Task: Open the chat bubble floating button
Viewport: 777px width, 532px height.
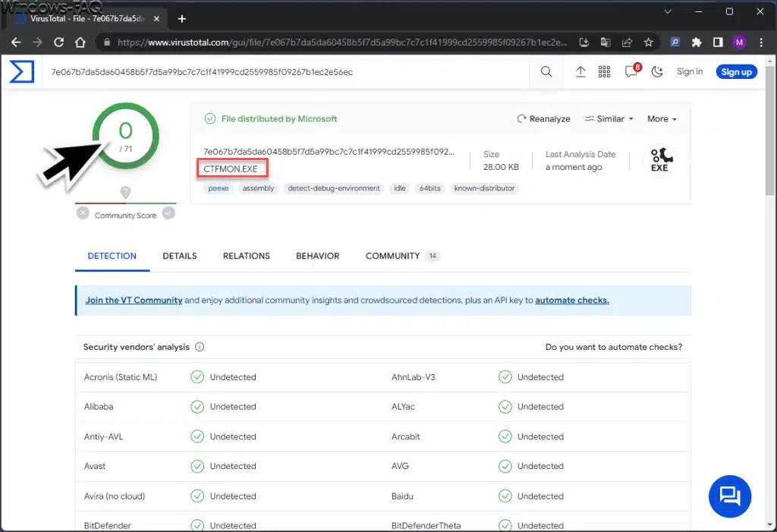Action: [x=729, y=496]
